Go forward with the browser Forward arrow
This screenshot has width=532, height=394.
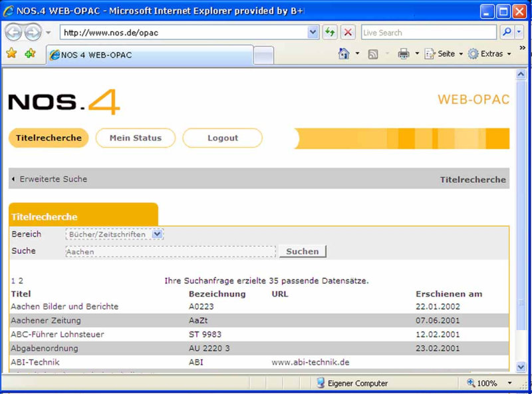click(33, 33)
